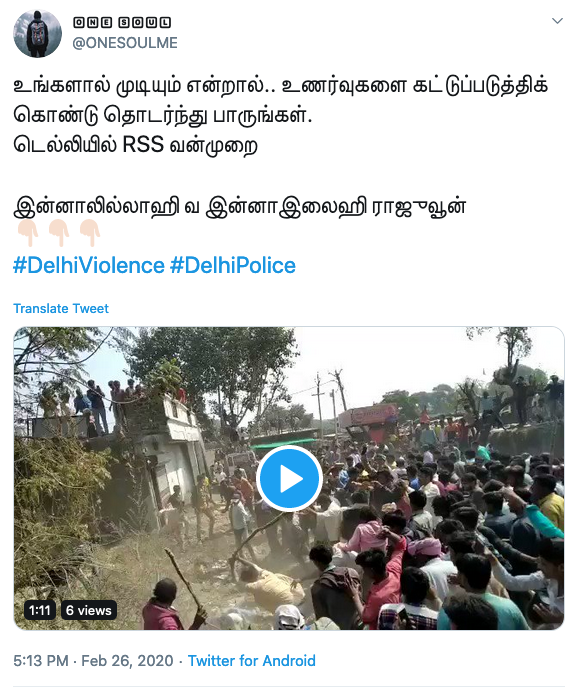
Task: Select the first pointing-down hand emoji
Action: point(28,233)
